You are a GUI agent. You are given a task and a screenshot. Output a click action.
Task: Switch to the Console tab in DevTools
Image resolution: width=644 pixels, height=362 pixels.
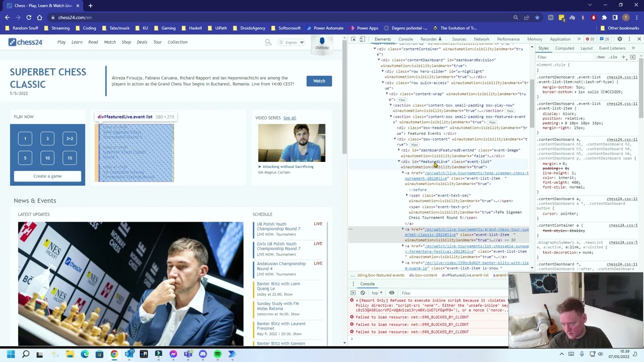point(406,39)
